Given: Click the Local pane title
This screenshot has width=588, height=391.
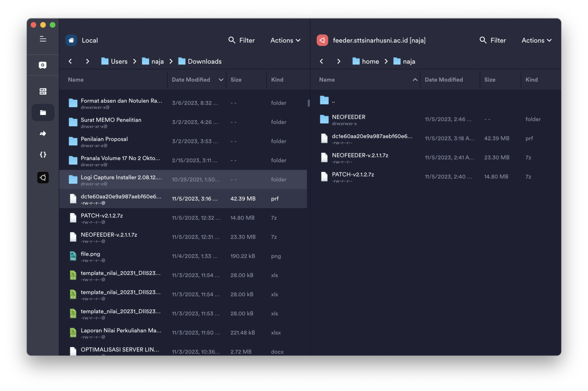Looking at the screenshot, I should click(90, 40).
